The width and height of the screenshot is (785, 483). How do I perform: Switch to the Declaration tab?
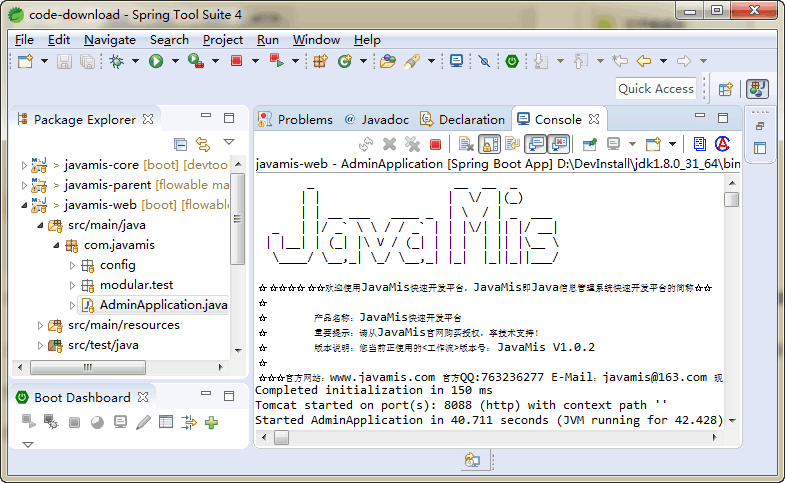(x=463, y=120)
